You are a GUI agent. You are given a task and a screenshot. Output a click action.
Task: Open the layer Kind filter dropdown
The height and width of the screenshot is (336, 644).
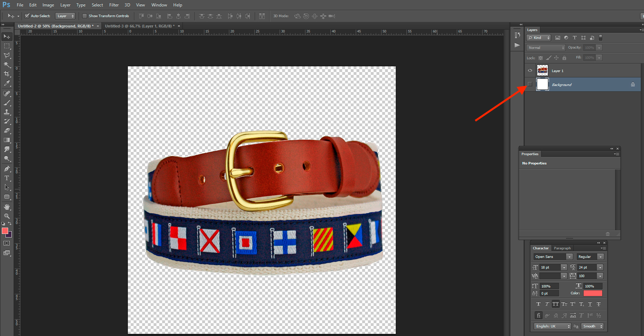point(539,37)
